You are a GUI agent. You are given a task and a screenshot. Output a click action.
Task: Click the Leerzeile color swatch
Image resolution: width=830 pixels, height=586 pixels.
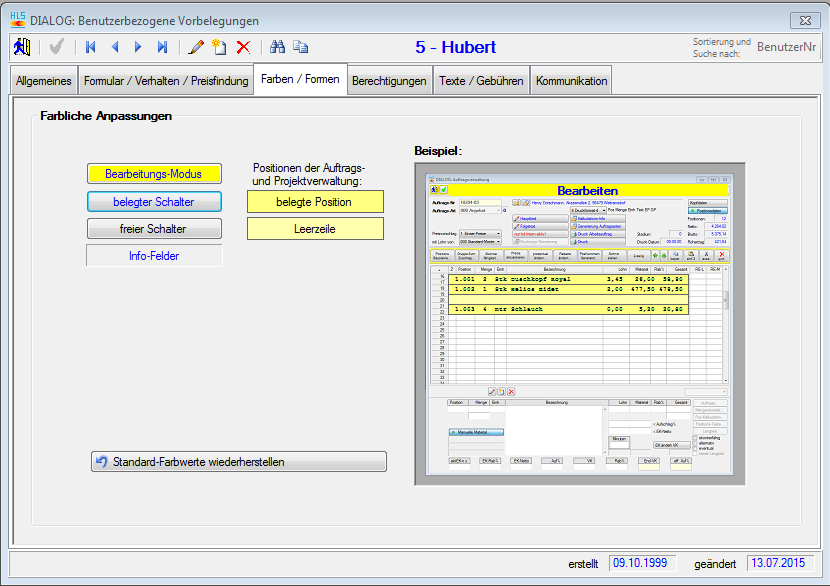pyautogui.click(x=315, y=229)
